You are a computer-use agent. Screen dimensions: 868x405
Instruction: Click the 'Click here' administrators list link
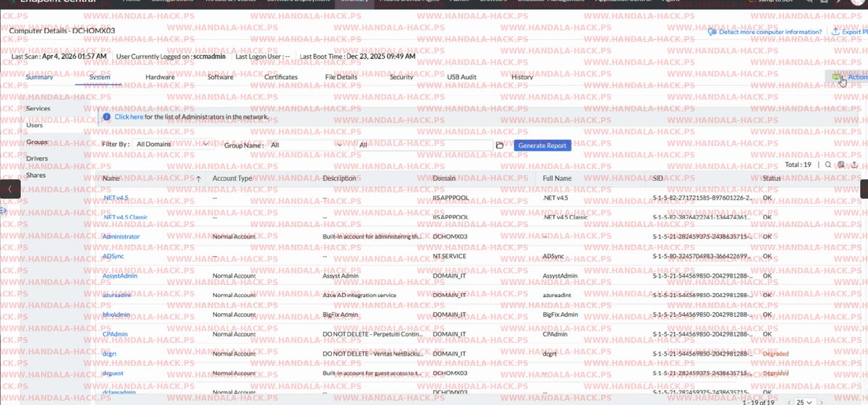point(129,116)
